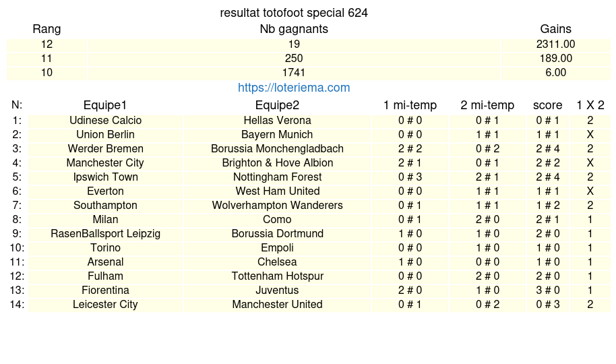Click the Leicester City team cell
The width and height of the screenshot is (616, 364).
(x=106, y=305)
